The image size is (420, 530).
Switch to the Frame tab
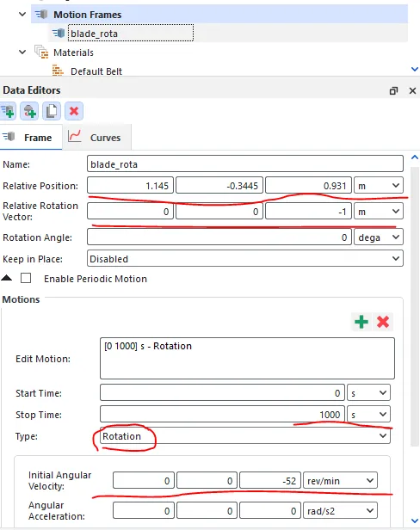pos(31,138)
